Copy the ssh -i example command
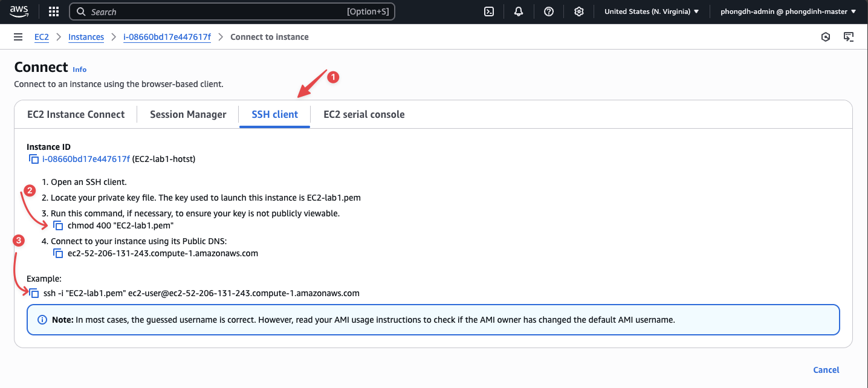The image size is (868, 388). coord(34,293)
